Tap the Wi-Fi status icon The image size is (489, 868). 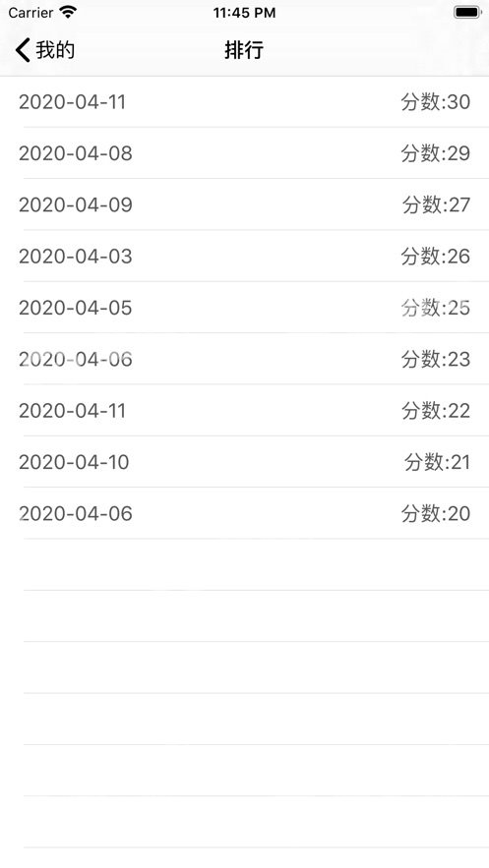[x=68, y=12]
